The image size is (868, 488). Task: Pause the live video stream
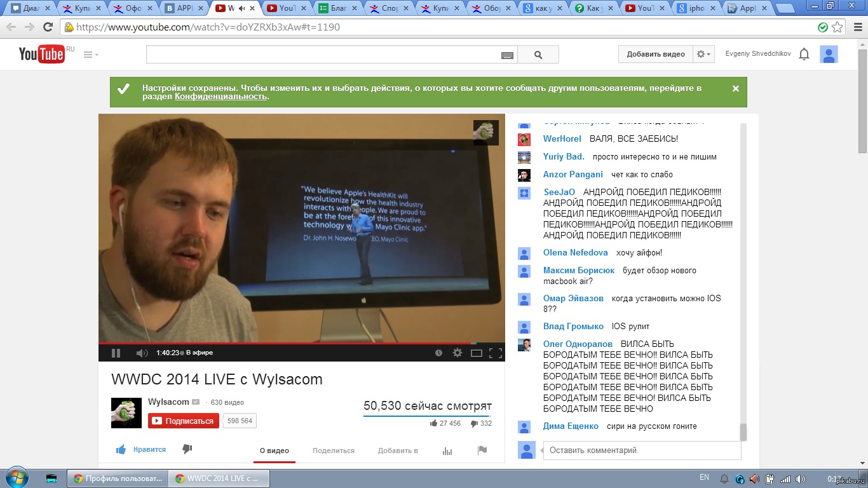click(x=116, y=353)
